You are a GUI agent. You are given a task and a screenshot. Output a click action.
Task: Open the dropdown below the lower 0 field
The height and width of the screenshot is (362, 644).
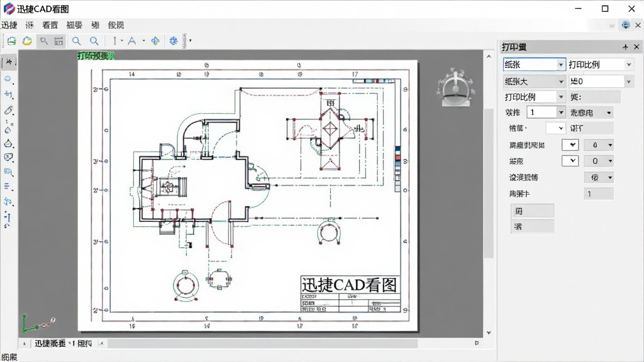[599, 177]
